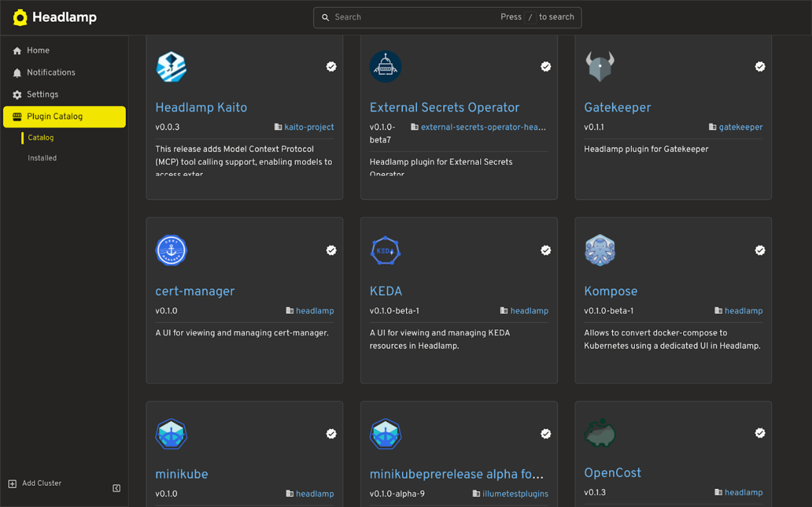812x507 pixels.
Task: Click the Headlamp Kaito plugin logo
Action: (171, 66)
